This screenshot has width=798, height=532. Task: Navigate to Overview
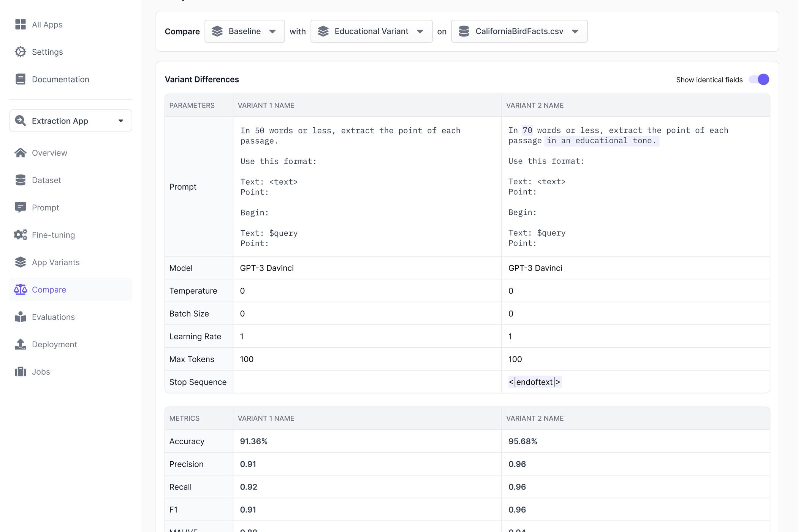[x=49, y=153]
